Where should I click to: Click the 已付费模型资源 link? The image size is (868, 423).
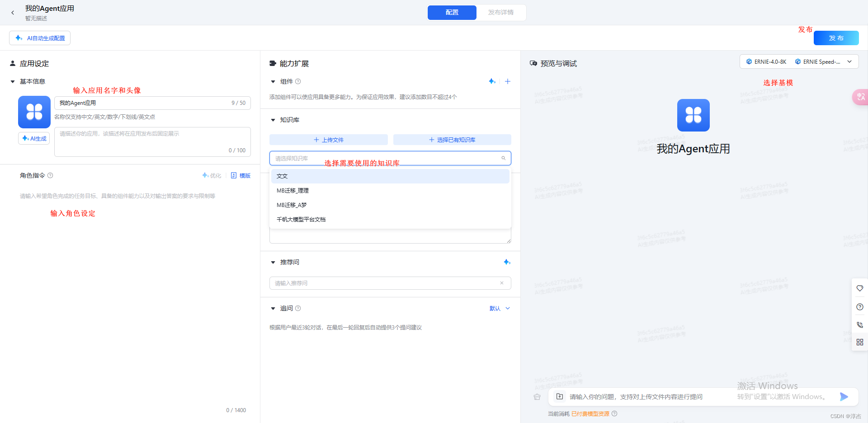[x=590, y=414]
